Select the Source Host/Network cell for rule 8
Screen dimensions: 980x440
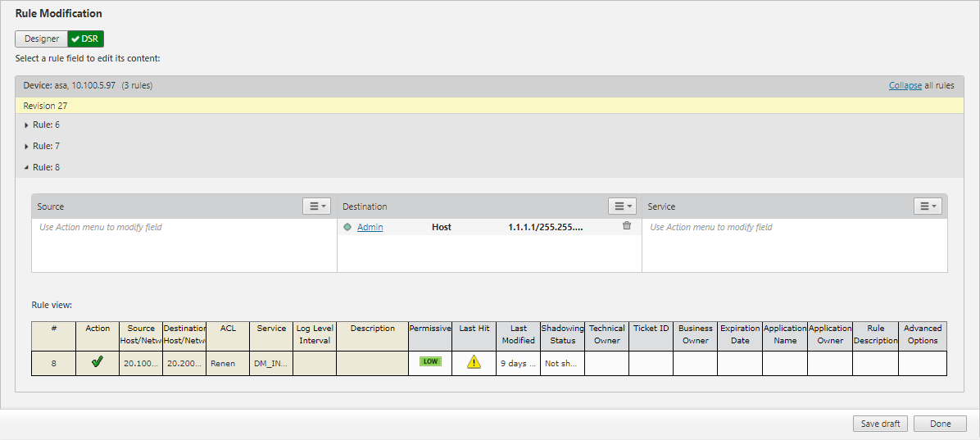pos(141,363)
